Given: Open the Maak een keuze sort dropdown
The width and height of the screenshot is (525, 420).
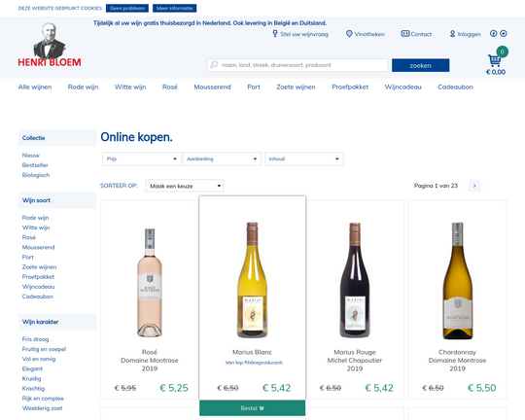Looking at the screenshot, I should (x=185, y=186).
